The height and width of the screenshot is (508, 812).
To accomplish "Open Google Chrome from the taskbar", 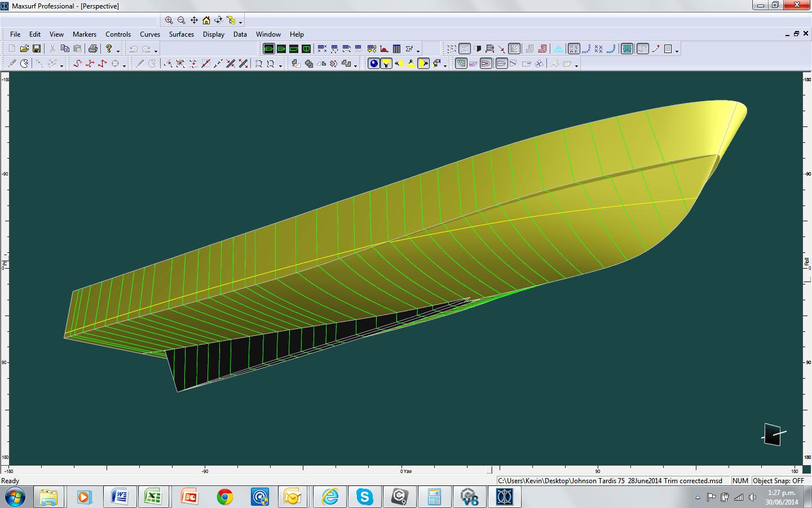I will 224,497.
